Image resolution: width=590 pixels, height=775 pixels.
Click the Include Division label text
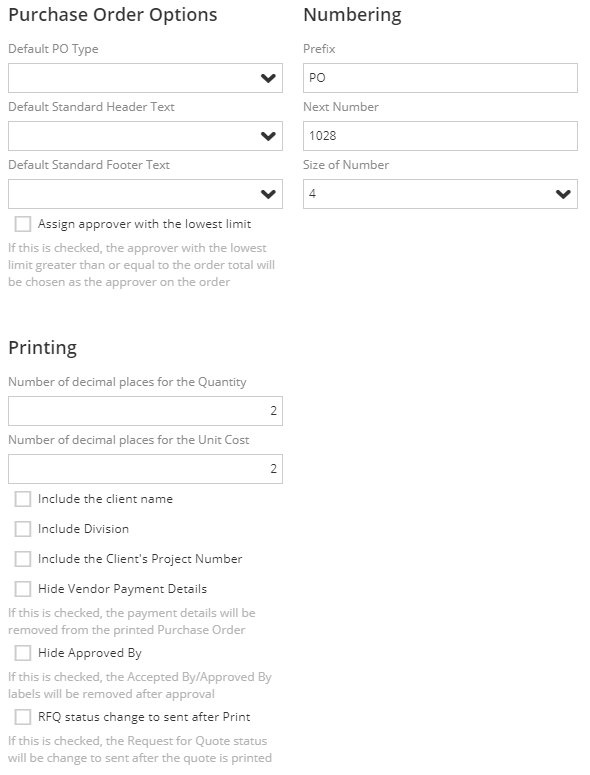click(x=84, y=529)
